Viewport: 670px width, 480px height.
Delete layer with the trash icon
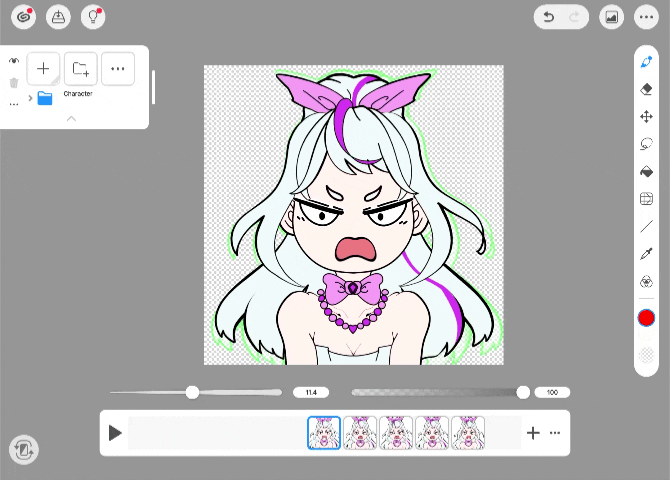pos(14,83)
